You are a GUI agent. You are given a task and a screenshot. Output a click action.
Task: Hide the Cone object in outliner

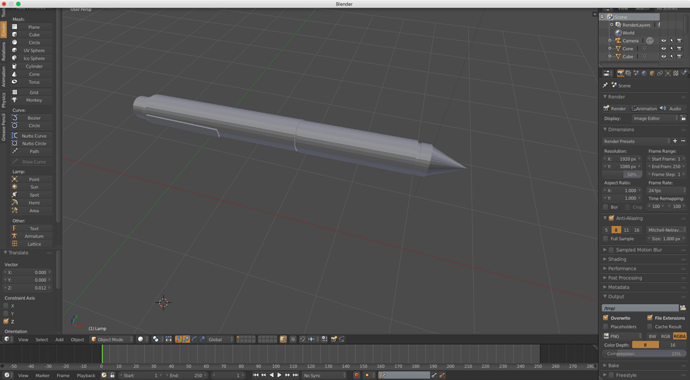click(663, 49)
